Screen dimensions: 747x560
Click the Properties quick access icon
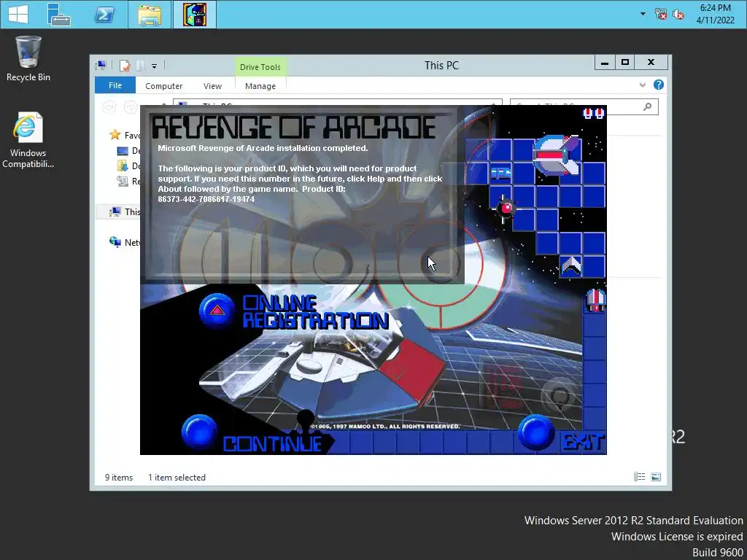(x=125, y=66)
